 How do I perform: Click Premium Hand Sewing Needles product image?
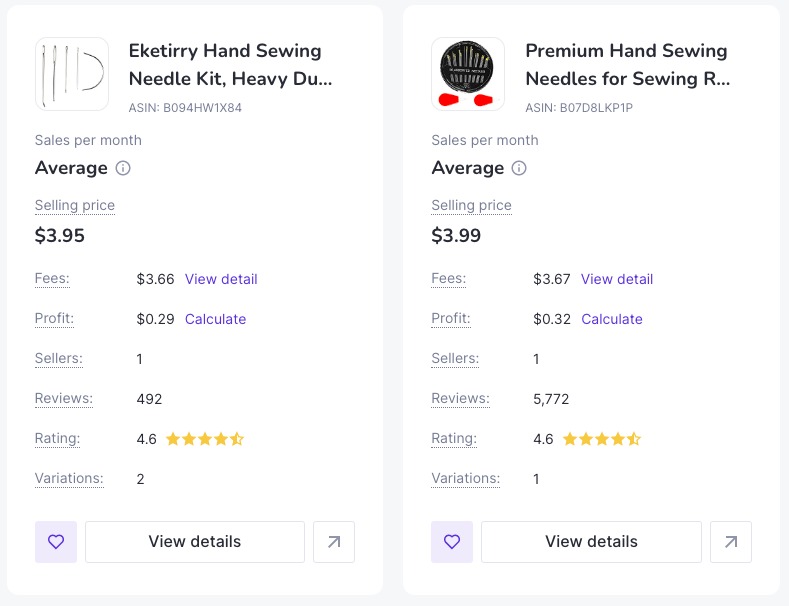pos(468,74)
